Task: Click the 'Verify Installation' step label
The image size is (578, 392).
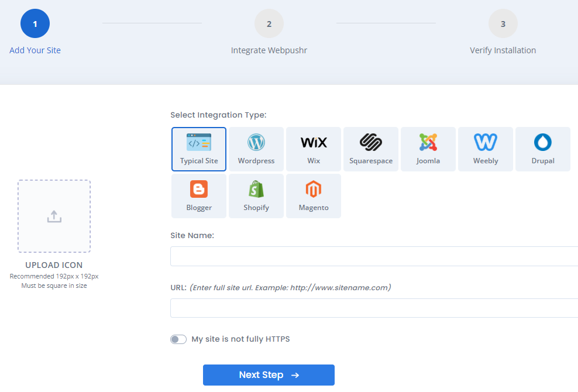Action: (503, 50)
